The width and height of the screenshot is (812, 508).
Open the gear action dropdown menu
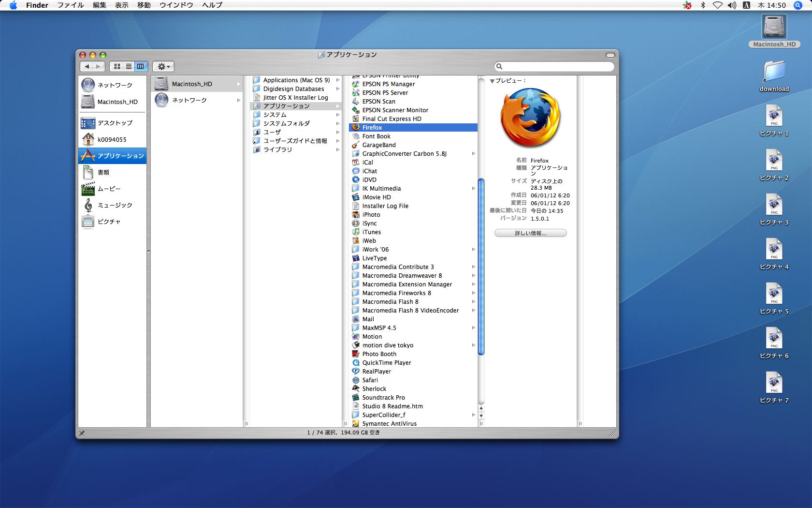tap(163, 66)
